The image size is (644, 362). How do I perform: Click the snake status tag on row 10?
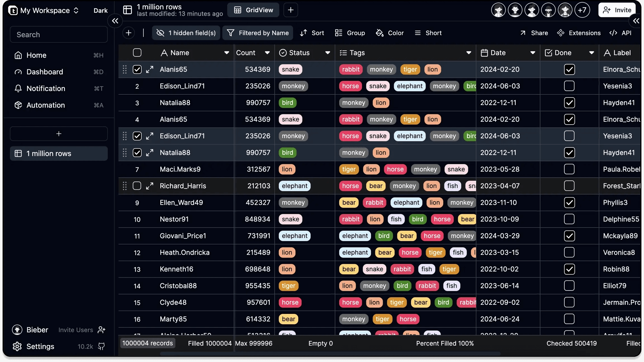[x=290, y=219]
